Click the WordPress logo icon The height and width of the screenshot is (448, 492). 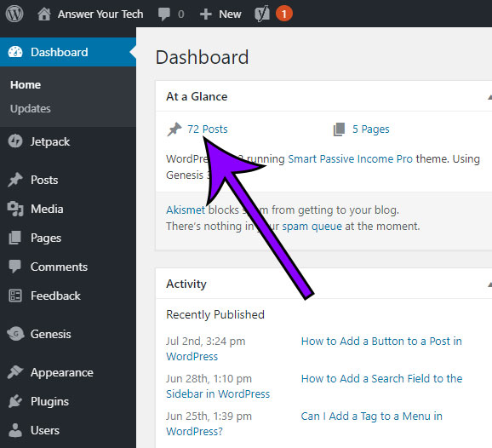coord(14,14)
